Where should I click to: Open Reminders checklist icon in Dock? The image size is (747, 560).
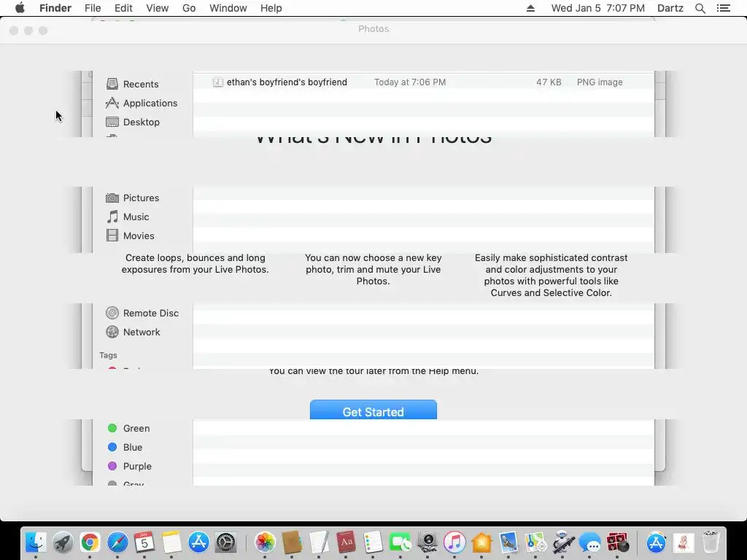tap(373, 542)
